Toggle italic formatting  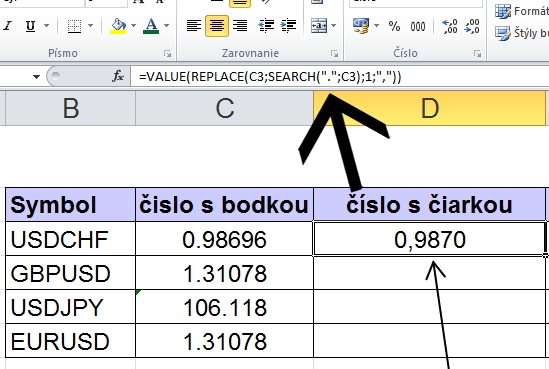click(x=8, y=26)
